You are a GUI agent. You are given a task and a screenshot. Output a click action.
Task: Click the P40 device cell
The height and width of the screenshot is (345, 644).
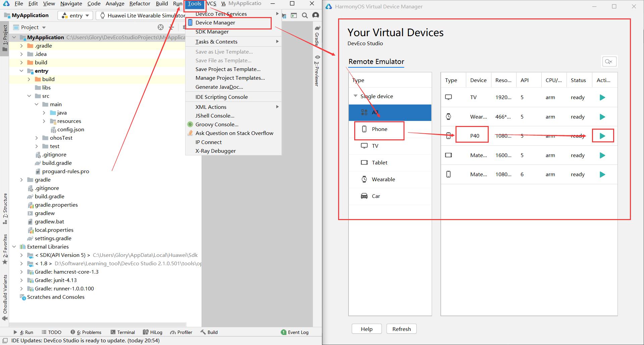(x=475, y=136)
